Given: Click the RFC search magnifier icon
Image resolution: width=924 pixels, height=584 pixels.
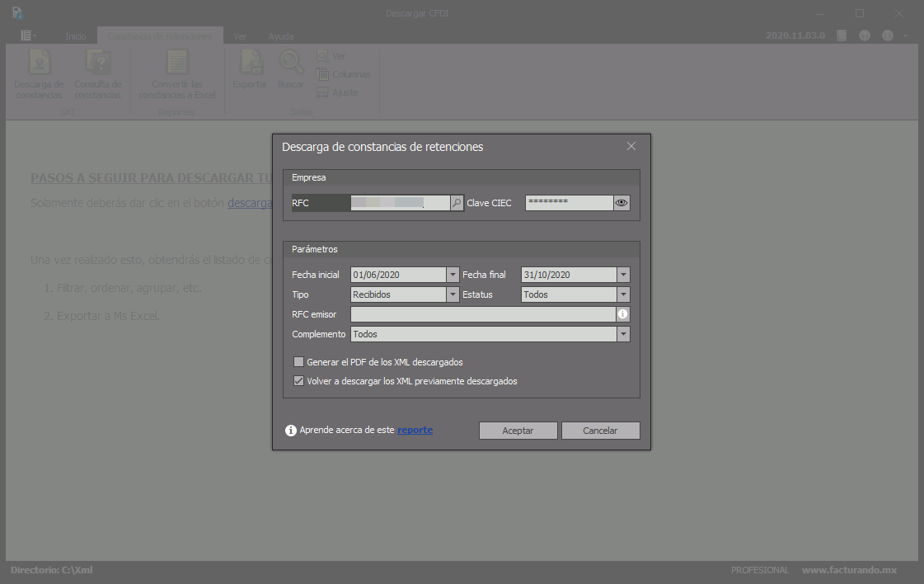Looking at the screenshot, I should pyautogui.click(x=457, y=203).
